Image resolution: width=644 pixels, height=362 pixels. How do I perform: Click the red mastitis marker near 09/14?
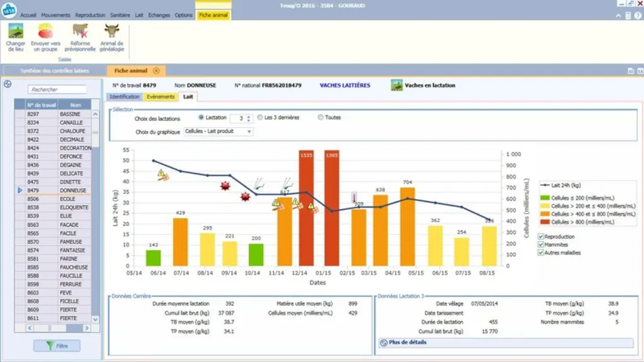[x=225, y=186]
